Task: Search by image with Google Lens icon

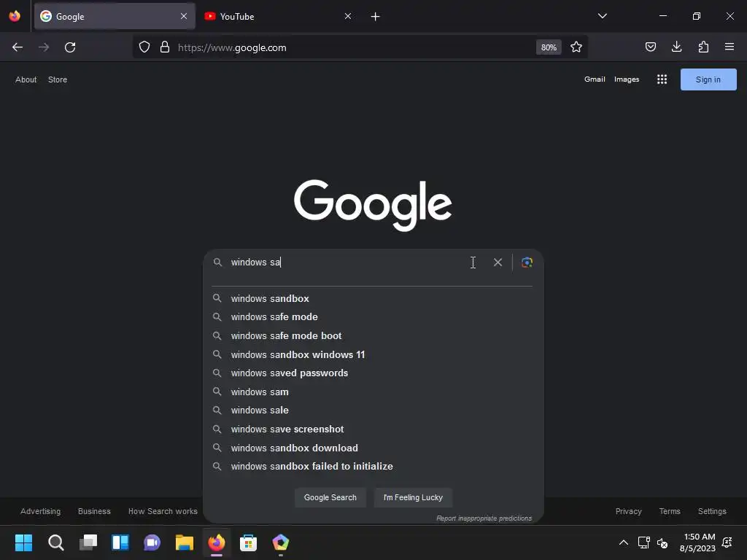Action: (527, 262)
